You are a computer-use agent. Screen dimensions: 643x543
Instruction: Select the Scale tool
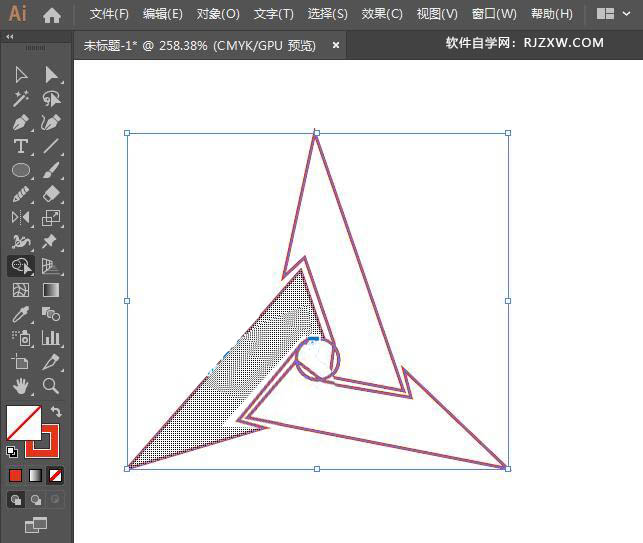[51, 217]
